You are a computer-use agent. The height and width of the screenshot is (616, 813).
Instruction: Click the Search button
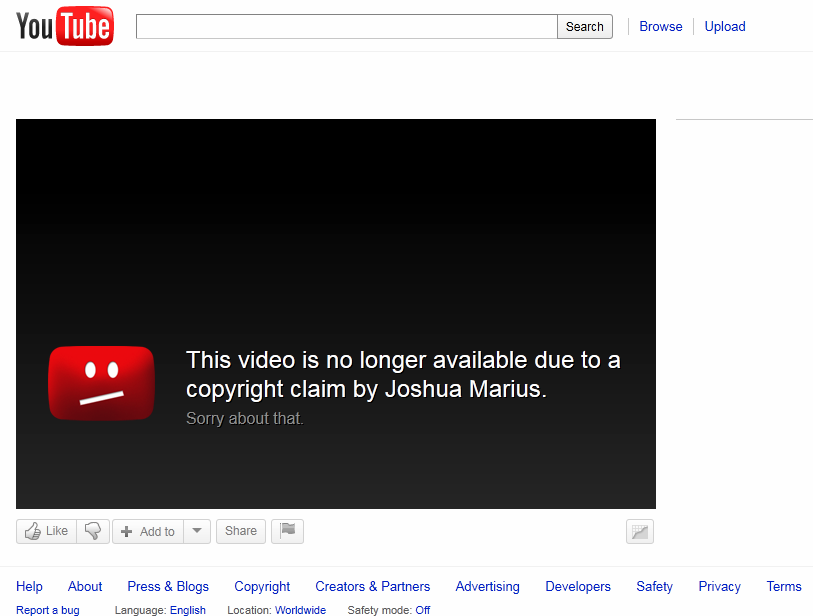click(585, 26)
